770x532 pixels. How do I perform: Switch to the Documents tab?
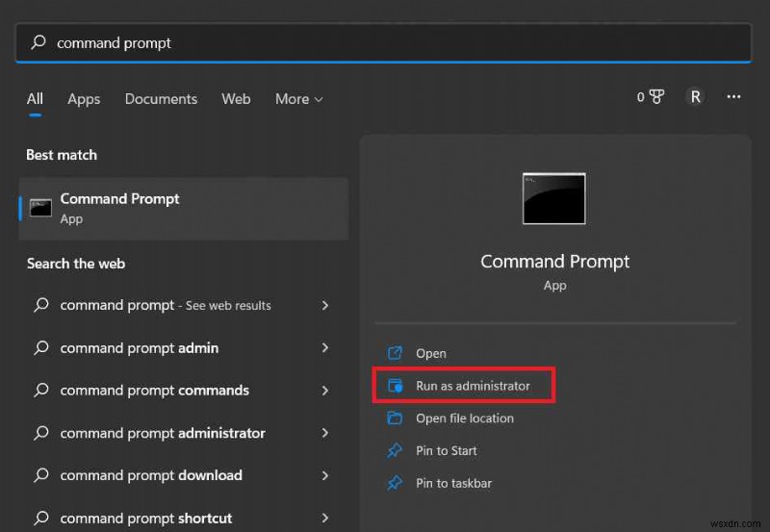tap(161, 99)
